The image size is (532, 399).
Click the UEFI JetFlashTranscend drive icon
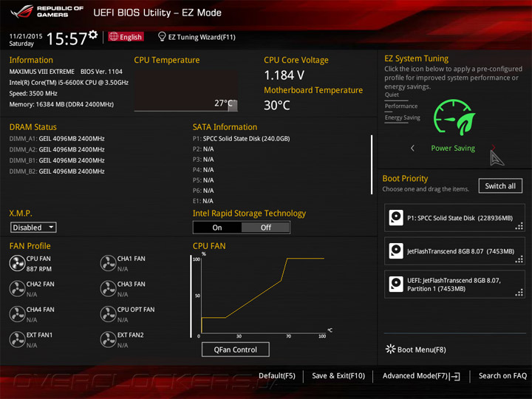(x=396, y=284)
